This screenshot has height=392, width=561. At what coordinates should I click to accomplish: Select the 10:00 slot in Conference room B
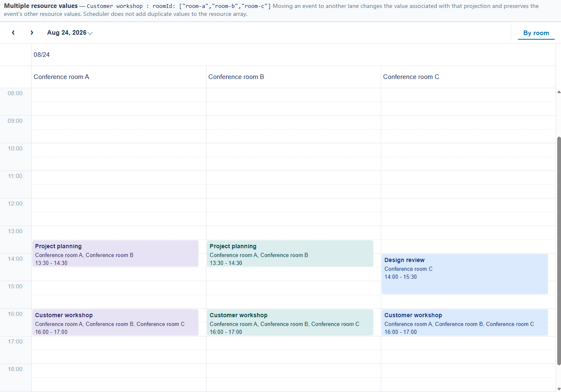coord(293,150)
